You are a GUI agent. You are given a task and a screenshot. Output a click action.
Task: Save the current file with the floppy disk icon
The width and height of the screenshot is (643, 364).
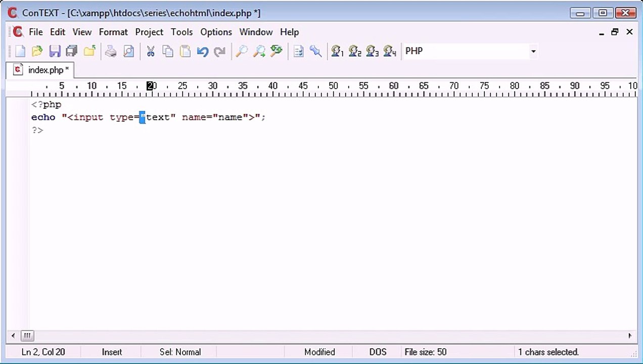pos(55,51)
